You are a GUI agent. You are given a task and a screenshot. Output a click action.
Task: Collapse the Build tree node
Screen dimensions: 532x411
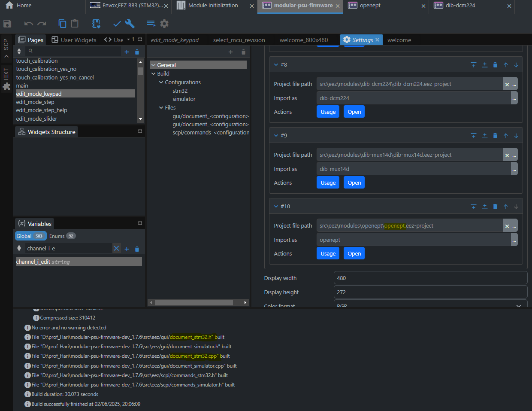click(154, 74)
